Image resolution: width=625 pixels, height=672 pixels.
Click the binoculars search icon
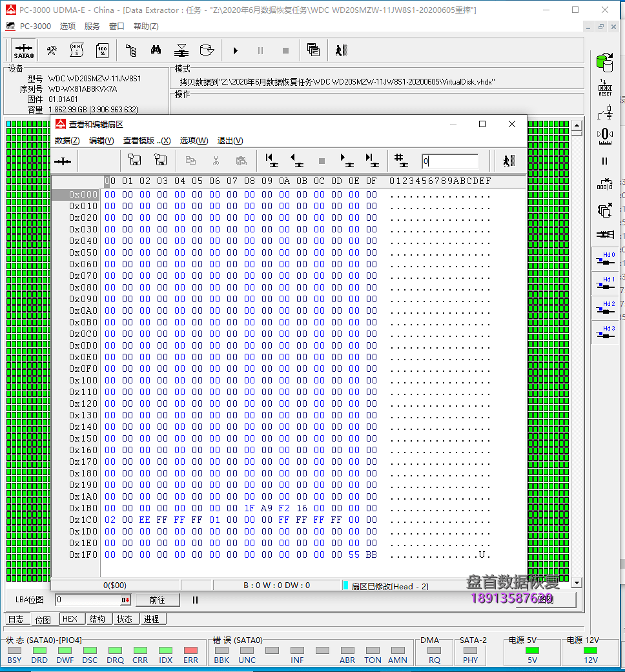pyautogui.click(x=156, y=50)
